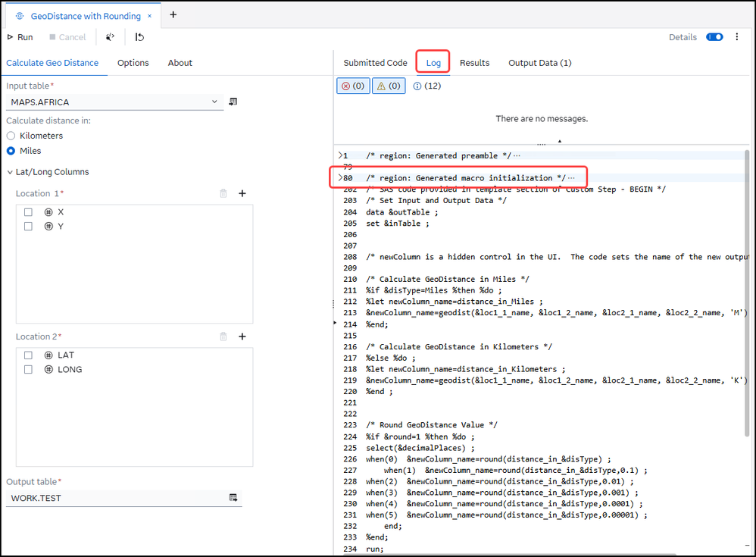Add a column to Location 2
This screenshot has height=557, width=756.
point(242,336)
